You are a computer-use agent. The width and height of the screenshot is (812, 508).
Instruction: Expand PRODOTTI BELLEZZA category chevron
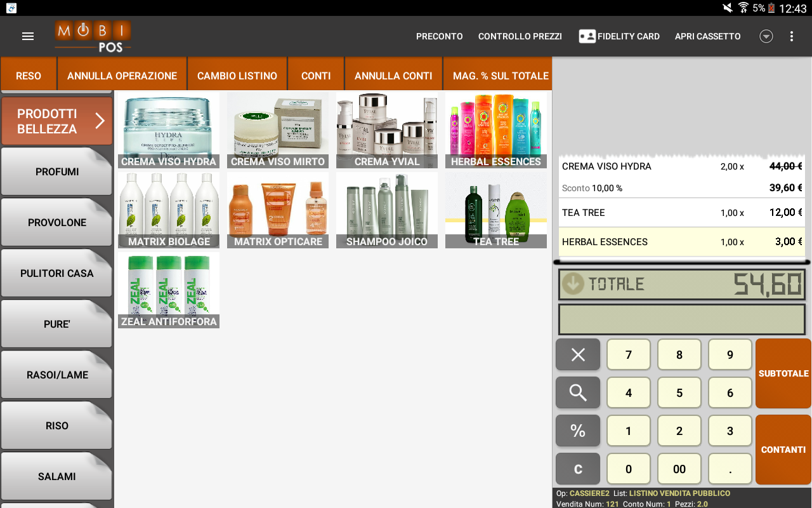point(100,121)
